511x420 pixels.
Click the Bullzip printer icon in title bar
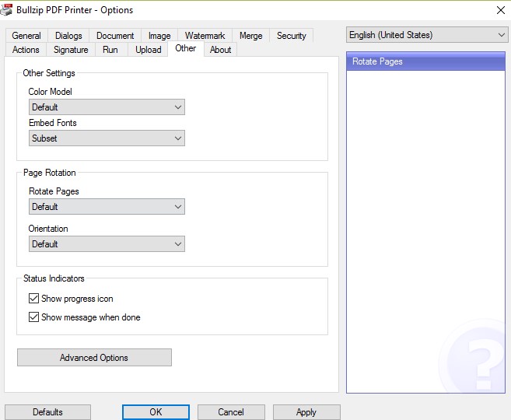pos(6,10)
